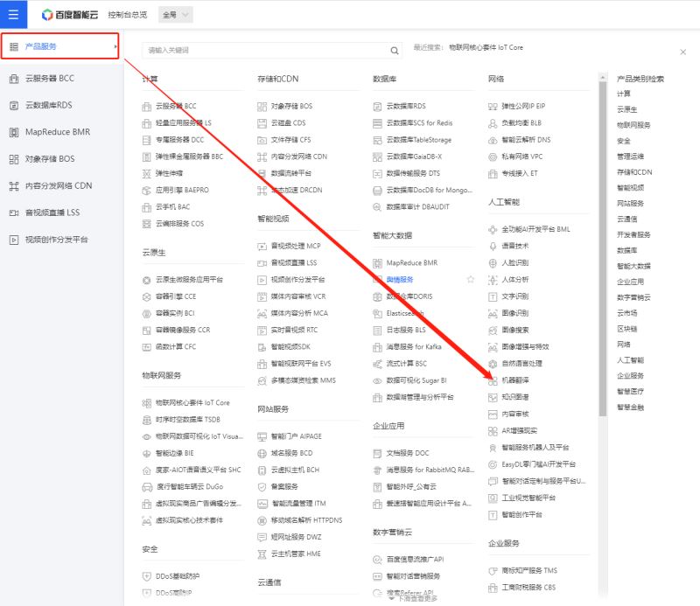Click the 弹性公网IP EIP icon
Viewport: 700px width, 606px height.
(x=493, y=107)
